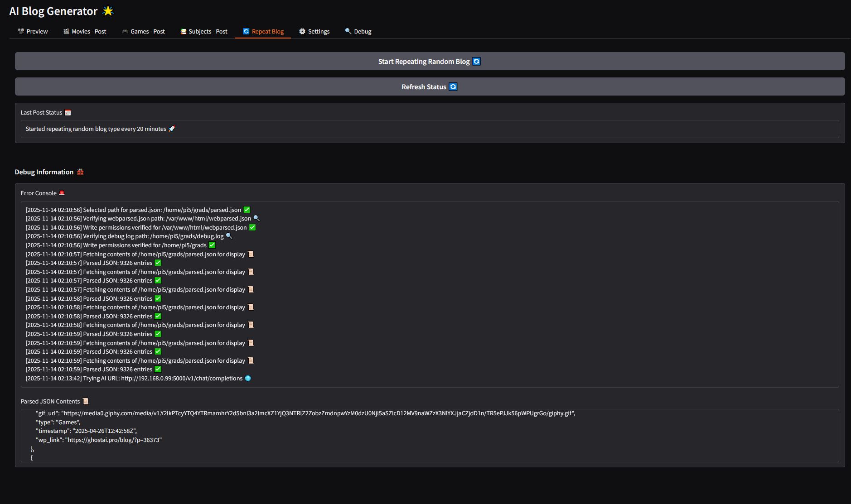Click the refresh icon on Start Repeating button
The width and height of the screenshot is (851, 504).
[476, 62]
